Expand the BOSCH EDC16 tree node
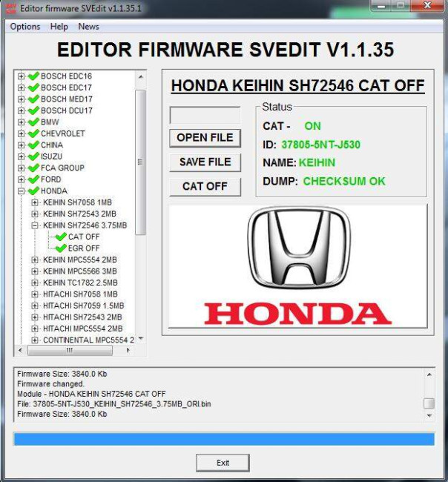This screenshot has width=448, height=482. coord(21,76)
